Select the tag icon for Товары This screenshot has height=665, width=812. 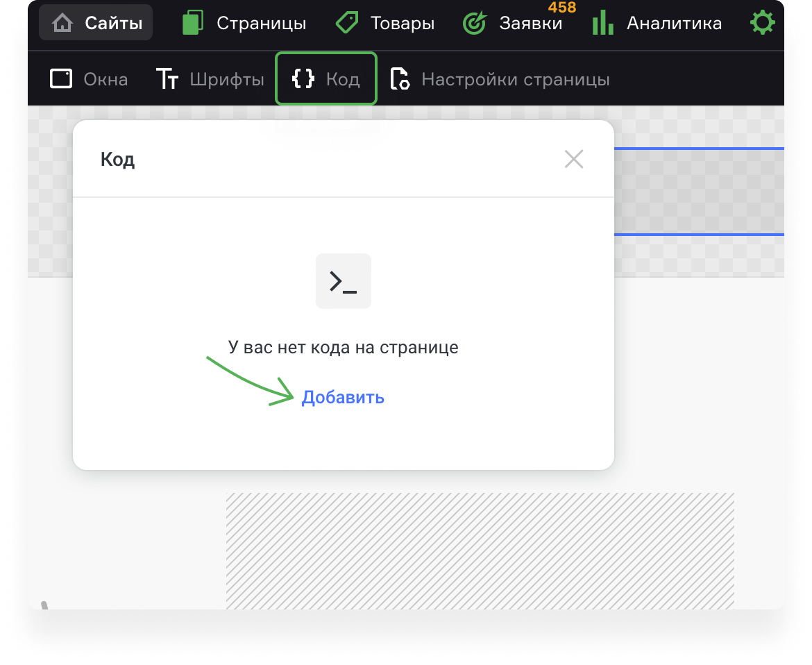[x=347, y=22]
